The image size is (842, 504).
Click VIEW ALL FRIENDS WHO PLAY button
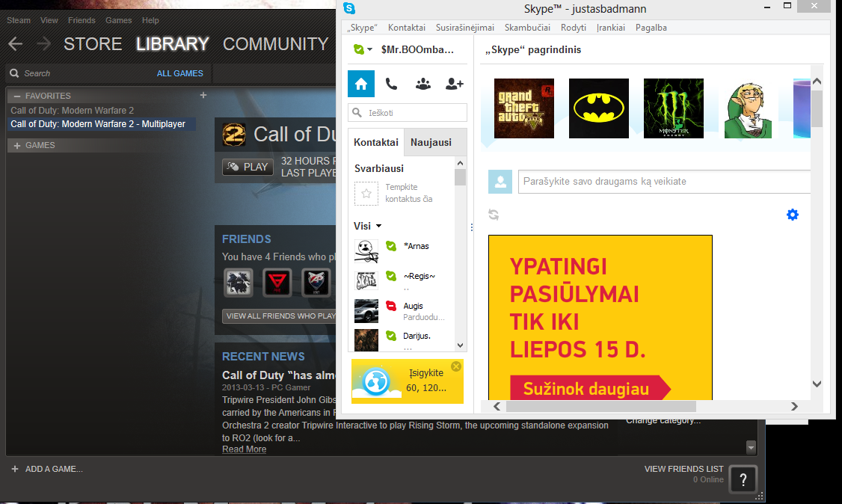279,316
